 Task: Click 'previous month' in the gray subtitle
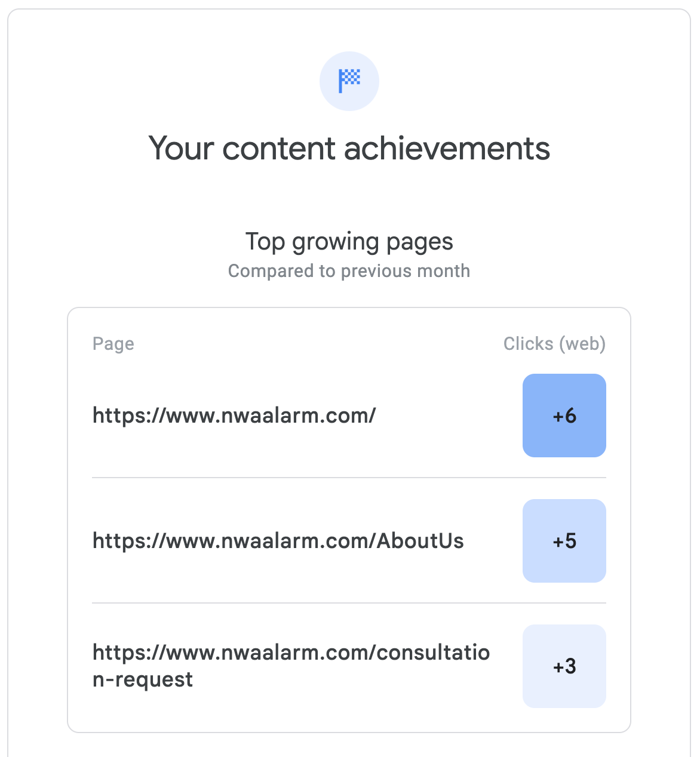pyautogui.click(x=406, y=271)
